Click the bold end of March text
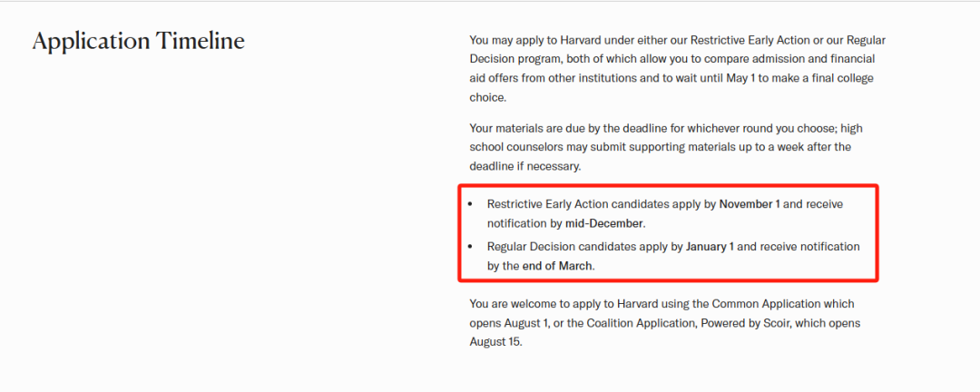 point(557,266)
